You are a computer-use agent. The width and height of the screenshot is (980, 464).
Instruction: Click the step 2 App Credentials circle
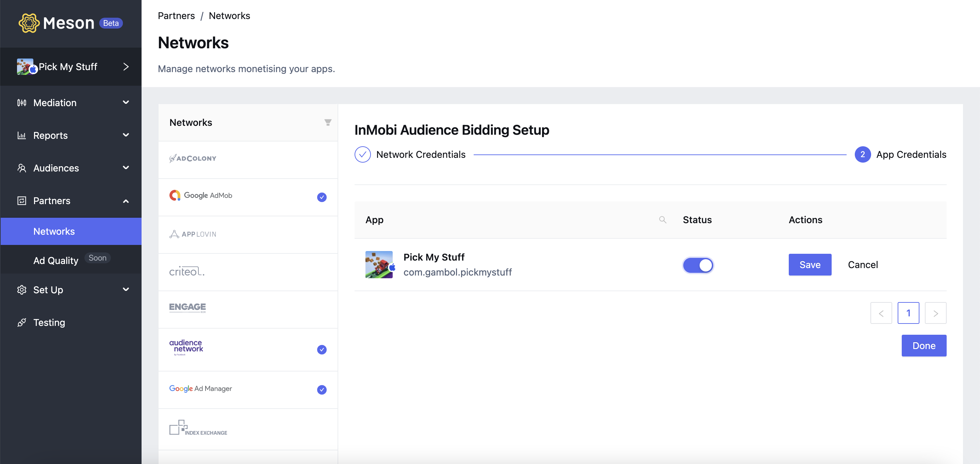[x=863, y=154]
